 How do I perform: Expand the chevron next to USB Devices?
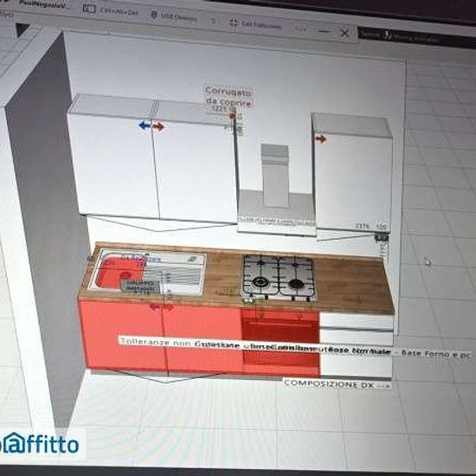[x=214, y=21]
